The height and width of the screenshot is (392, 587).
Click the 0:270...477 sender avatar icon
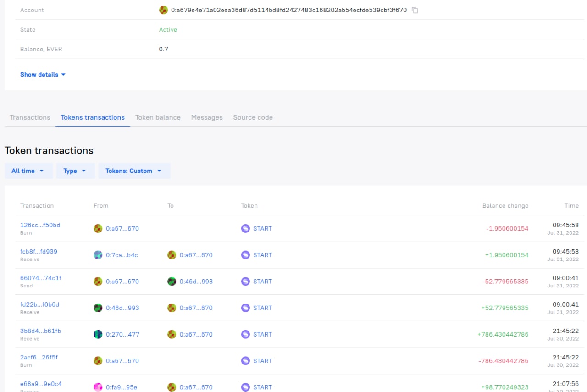tap(98, 334)
